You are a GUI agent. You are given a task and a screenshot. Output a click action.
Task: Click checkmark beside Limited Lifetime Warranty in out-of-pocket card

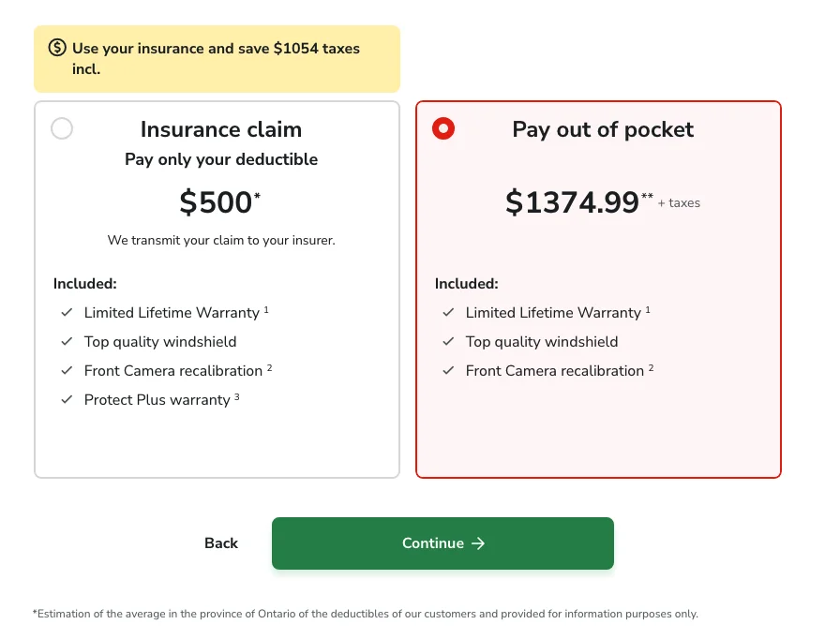pos(448,312)
